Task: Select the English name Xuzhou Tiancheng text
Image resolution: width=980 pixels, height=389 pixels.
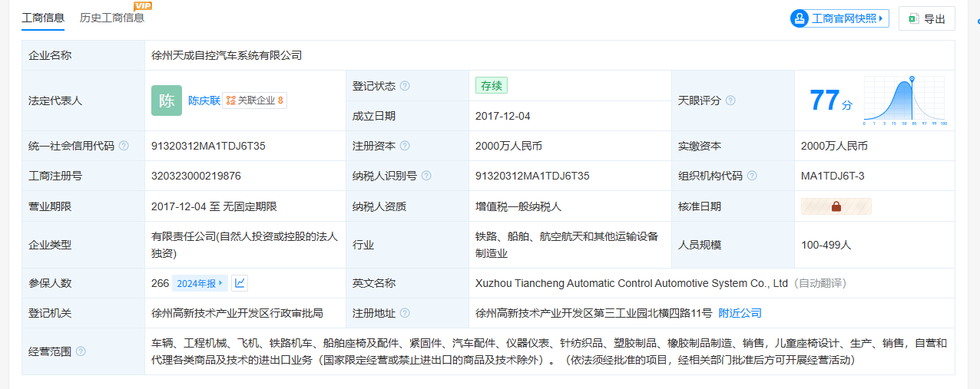Action: coord(632,283)
